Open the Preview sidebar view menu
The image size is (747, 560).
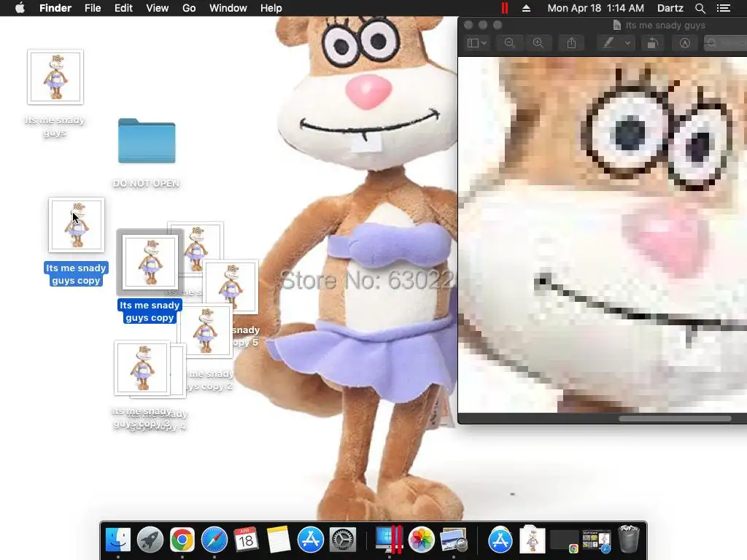(x=477, y=43)
